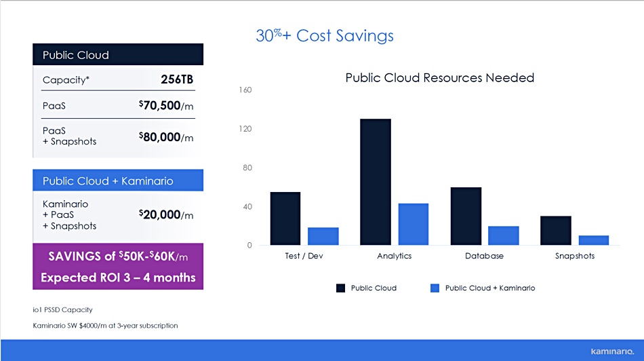Select the '$80,000/m' price
644x361 pixels.
(166, 137)
